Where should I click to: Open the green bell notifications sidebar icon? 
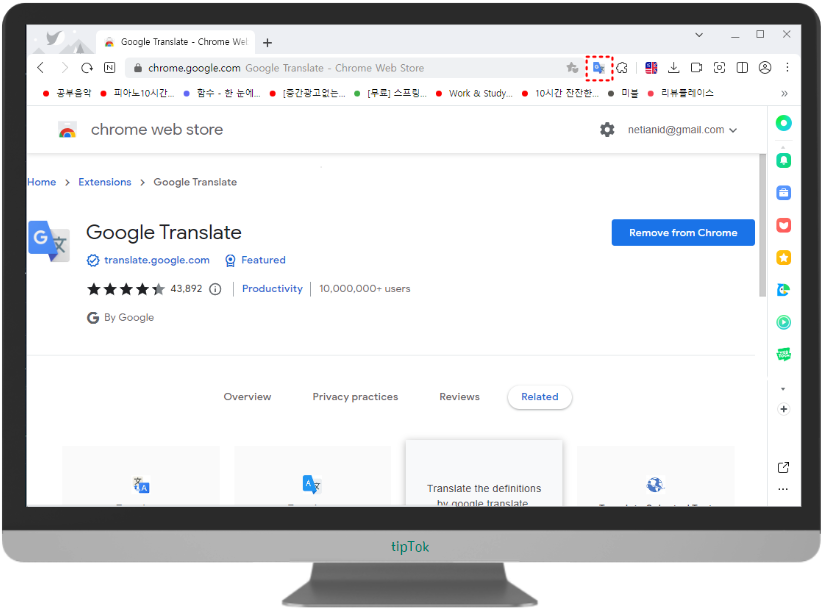tap(784, 160)
